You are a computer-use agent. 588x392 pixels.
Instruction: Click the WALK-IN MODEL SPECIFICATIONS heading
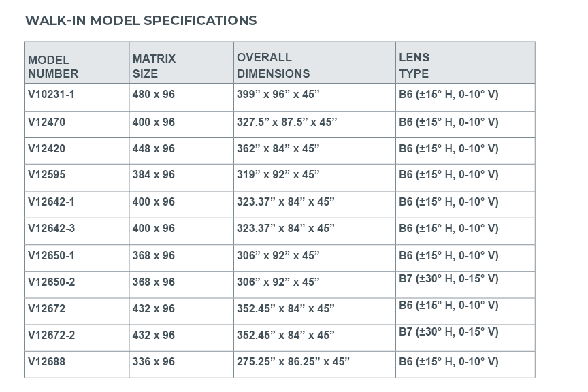pos(141,20)
